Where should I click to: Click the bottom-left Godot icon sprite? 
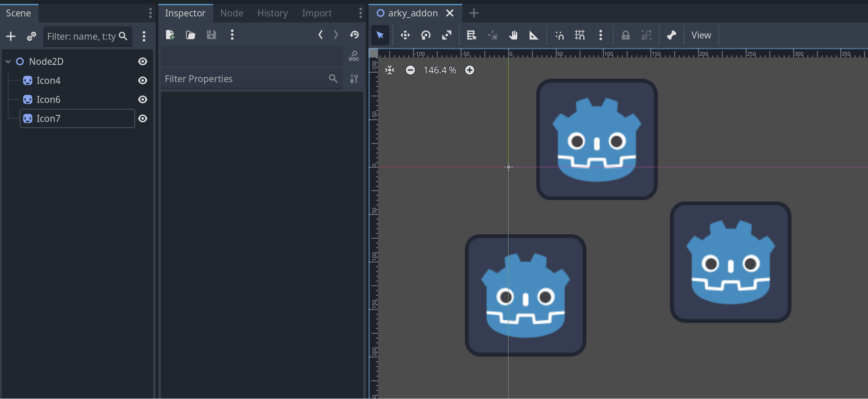525,295
